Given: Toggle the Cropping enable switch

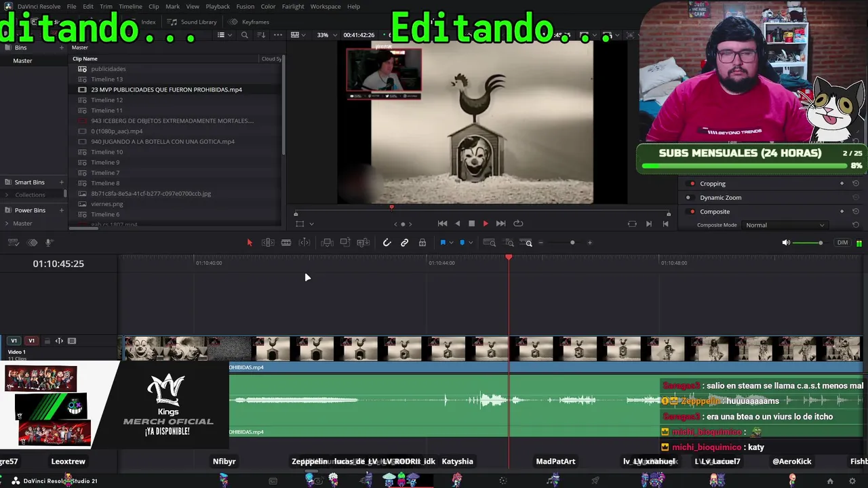Looking at the screenshot, I should [x=692, y=184].
